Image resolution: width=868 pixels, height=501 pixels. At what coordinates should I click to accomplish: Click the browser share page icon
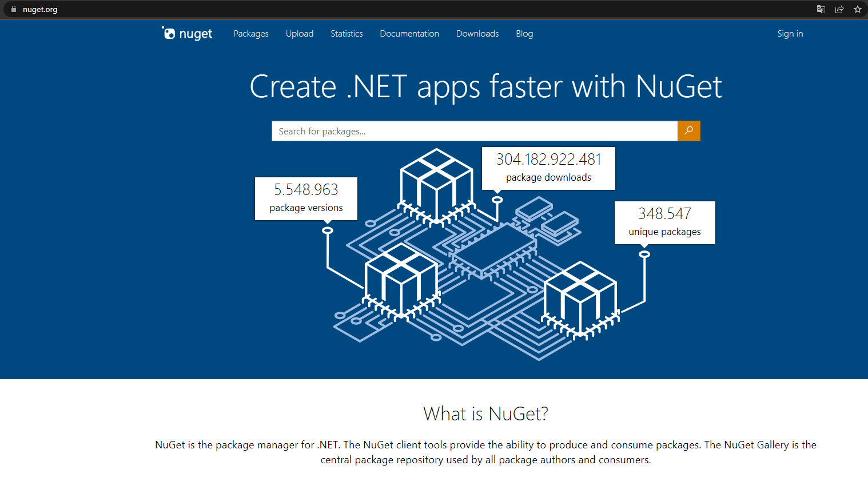pos(839,9)
